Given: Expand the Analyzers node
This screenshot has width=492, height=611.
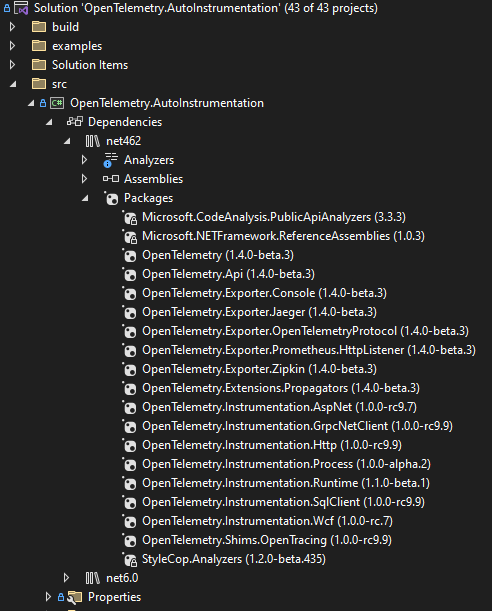Looking at the screenshot, I should [84, 160].
